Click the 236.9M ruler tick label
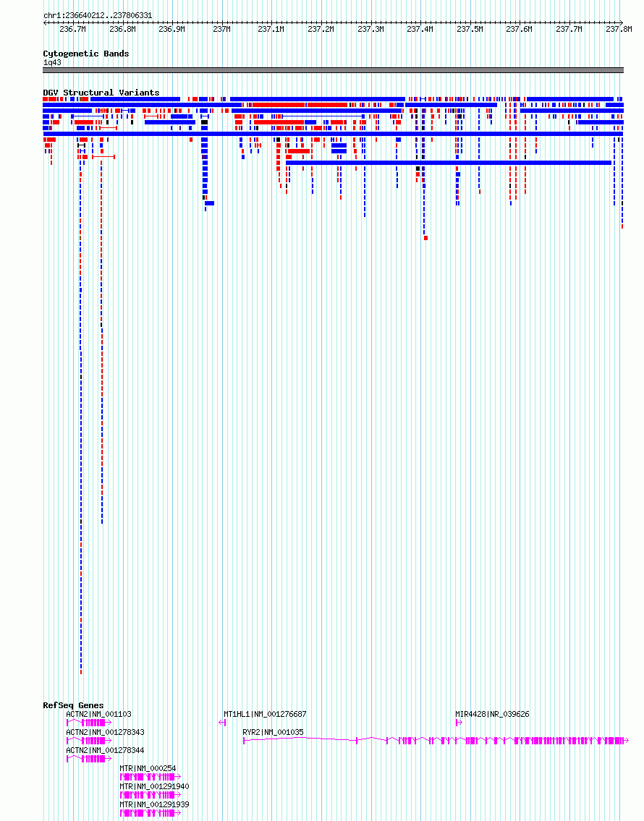 coord(171,30)
